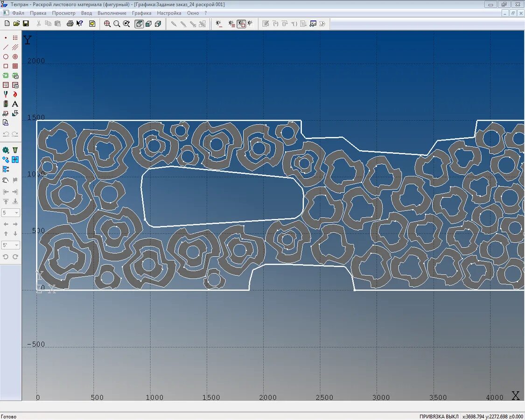Click the document stamp icon
The height and width of the screenshot is (420, 525).
[x=6, y=123]
